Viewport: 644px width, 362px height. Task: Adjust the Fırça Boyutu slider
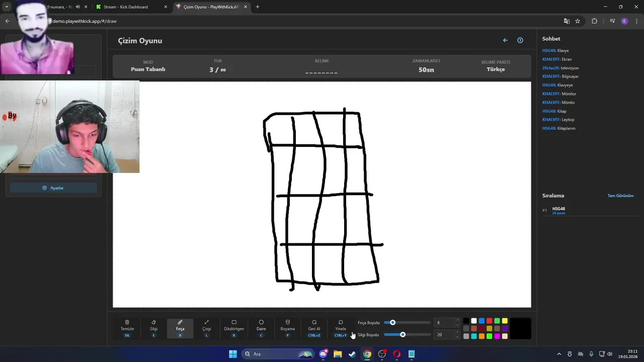pos(407,322)
